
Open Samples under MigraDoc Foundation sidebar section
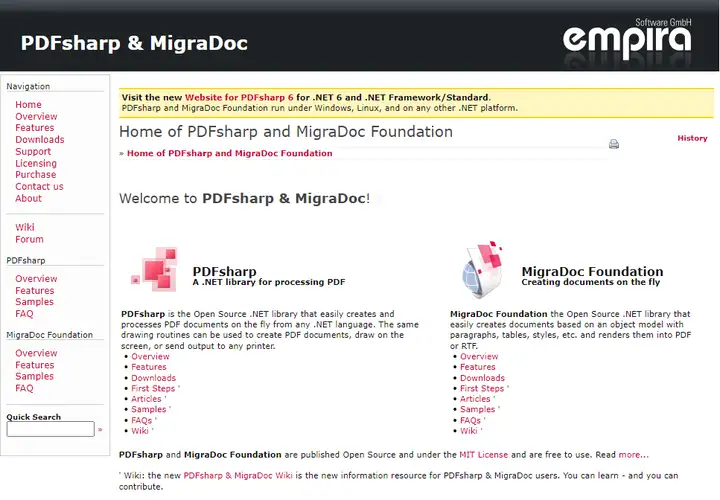click(34, 376)
